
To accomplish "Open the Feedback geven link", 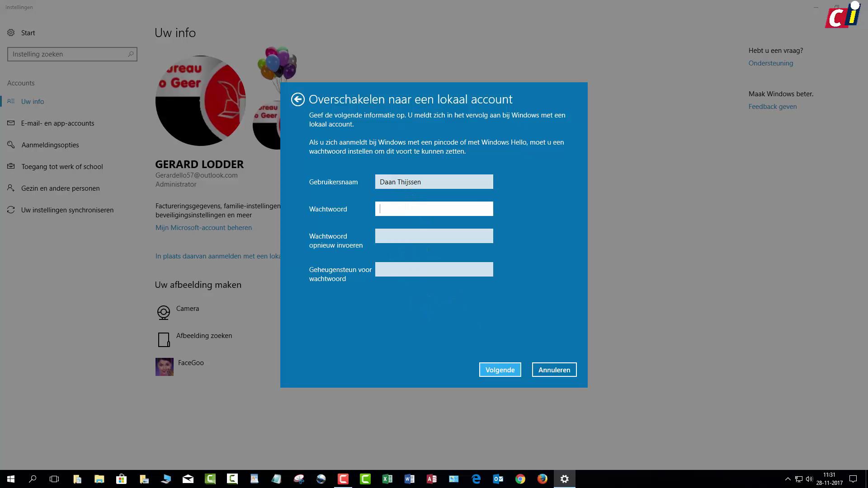I will (x=773, y=106).
